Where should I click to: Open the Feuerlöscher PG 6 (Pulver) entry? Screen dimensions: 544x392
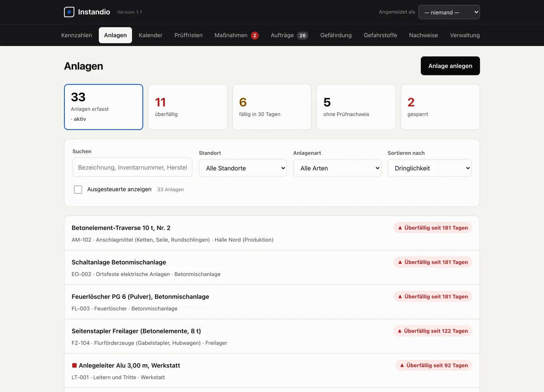[272, 302]
